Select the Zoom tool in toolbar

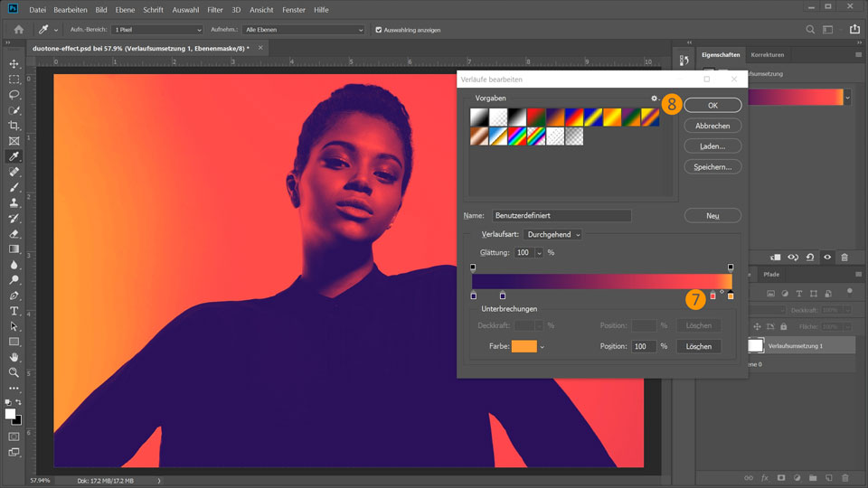point(14,372)
